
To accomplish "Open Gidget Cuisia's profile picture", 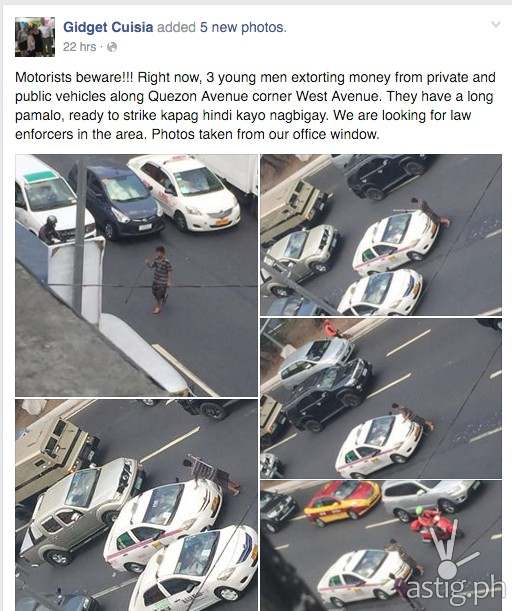I will click(x=35, y=37).
